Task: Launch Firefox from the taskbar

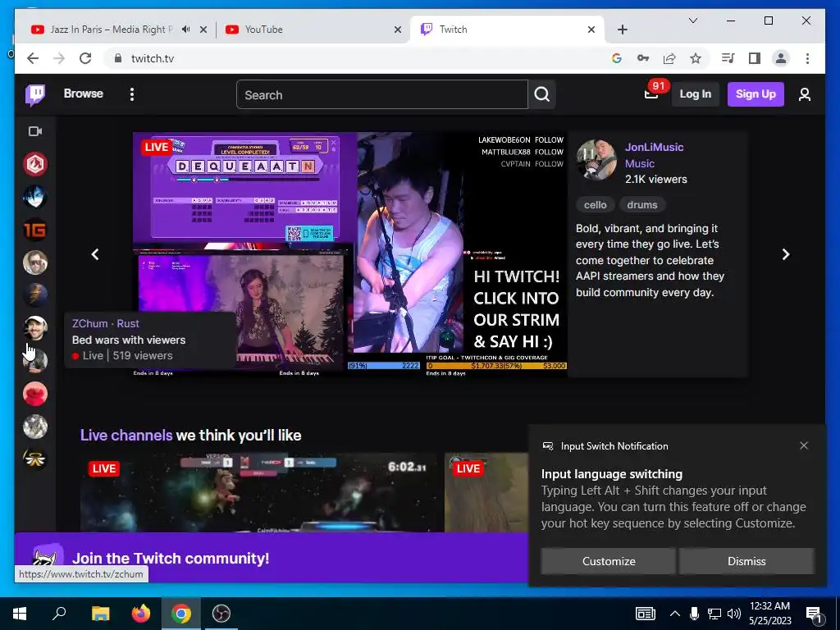Action: click(141, 614)
